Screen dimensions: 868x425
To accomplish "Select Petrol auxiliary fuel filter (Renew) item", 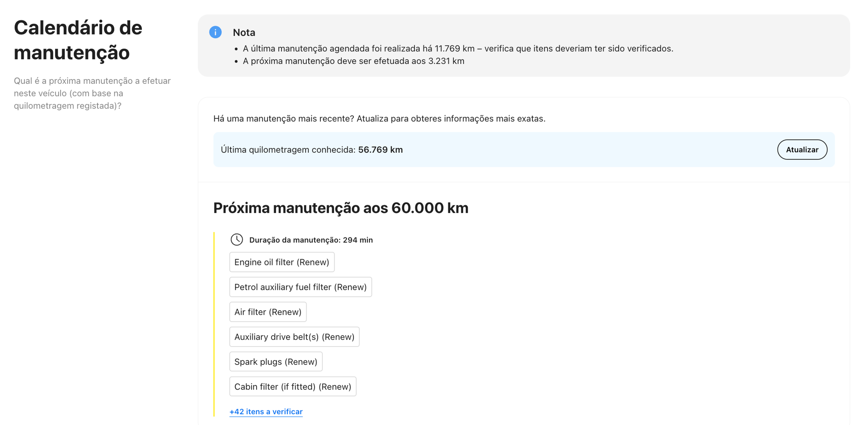I will click(x=300, y=287).
